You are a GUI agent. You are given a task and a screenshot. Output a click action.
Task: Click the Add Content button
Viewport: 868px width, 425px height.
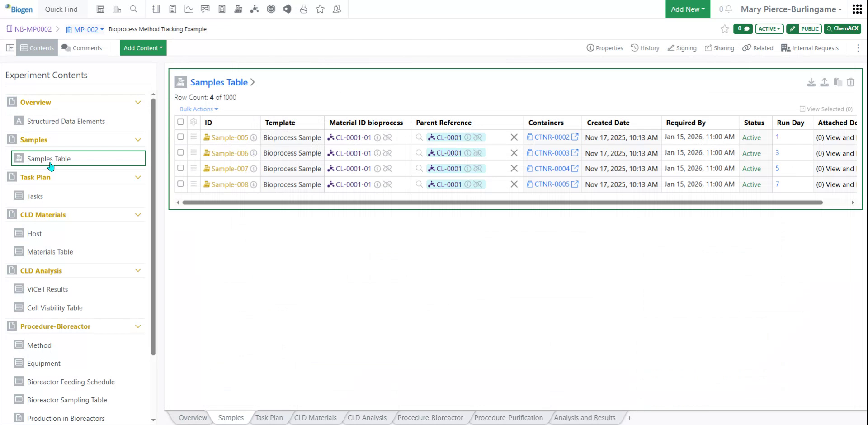(143, 47)
